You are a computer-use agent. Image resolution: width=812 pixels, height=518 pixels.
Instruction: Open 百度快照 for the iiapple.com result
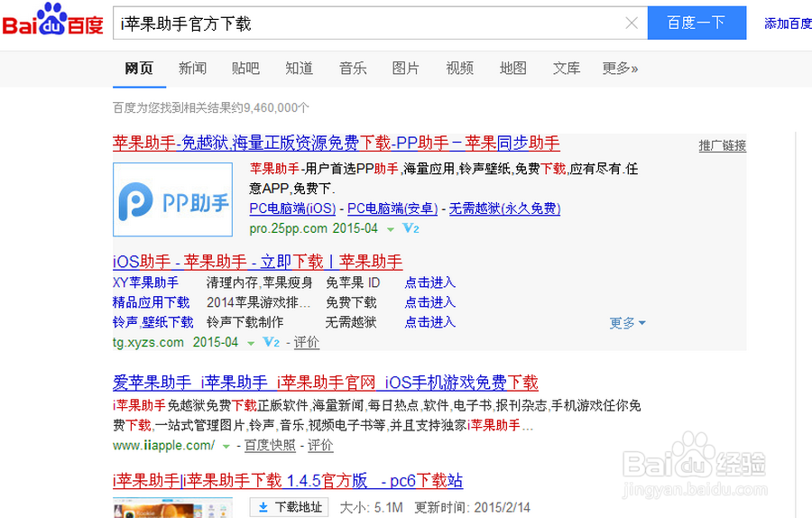click(270, 446)
